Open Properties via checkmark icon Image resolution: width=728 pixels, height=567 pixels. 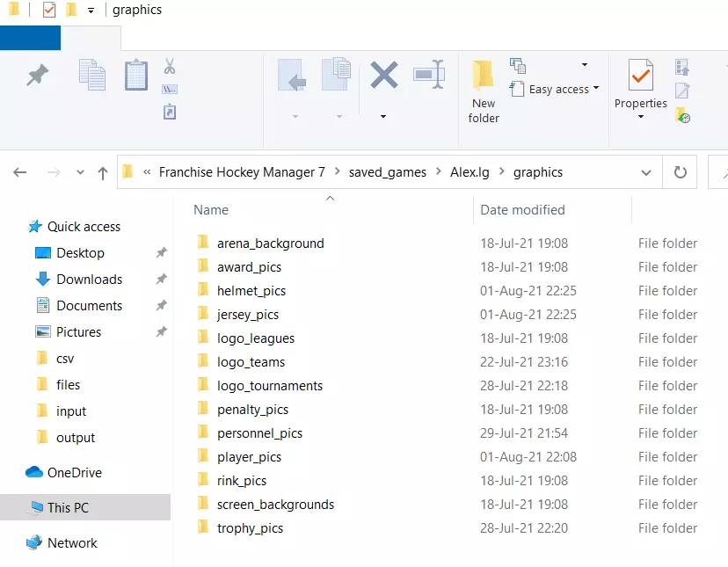point(641,75)
